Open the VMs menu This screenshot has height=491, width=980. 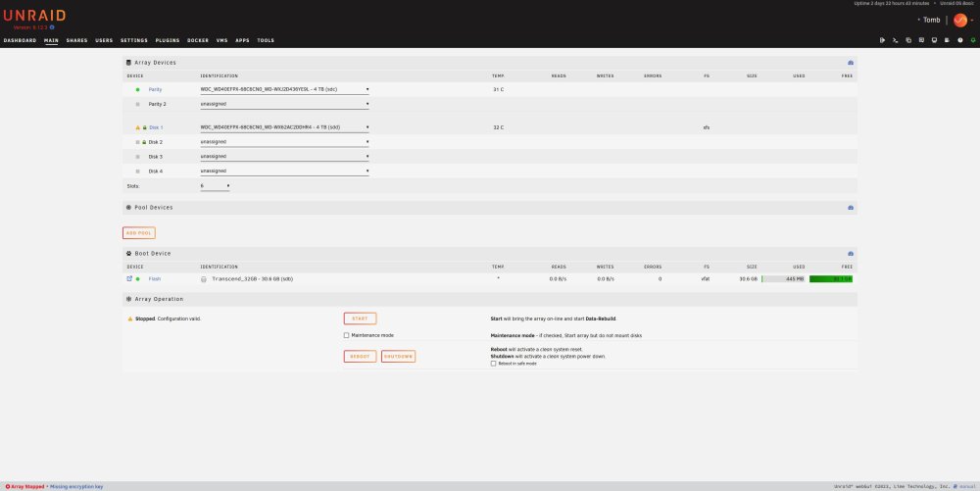tap(221, 40)
